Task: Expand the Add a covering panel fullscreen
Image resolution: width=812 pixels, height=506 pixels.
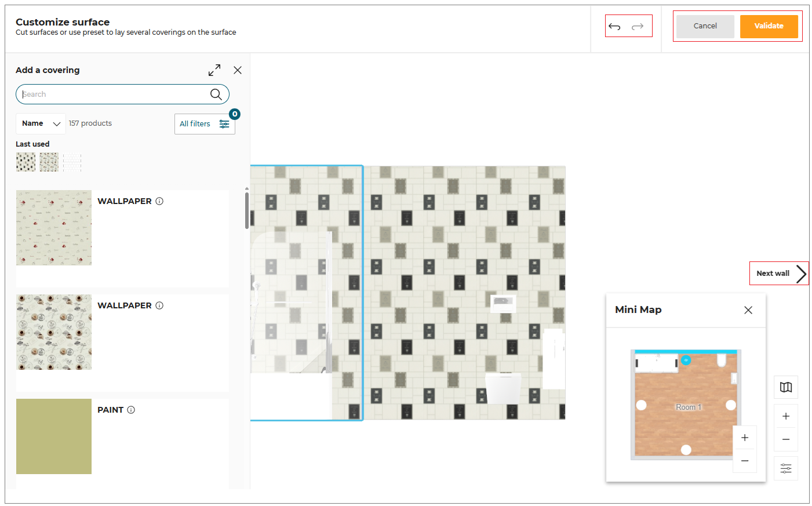Action: [214, 70]
